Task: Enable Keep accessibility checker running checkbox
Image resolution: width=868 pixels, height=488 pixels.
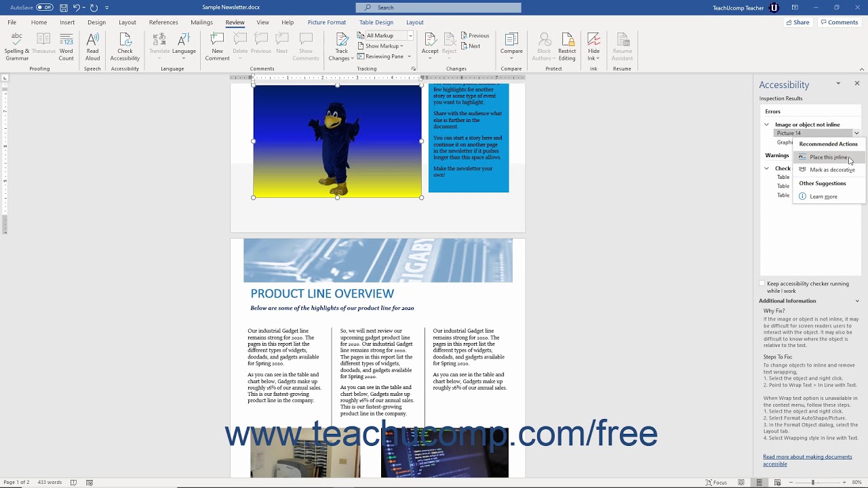Action: click(762, 283)
